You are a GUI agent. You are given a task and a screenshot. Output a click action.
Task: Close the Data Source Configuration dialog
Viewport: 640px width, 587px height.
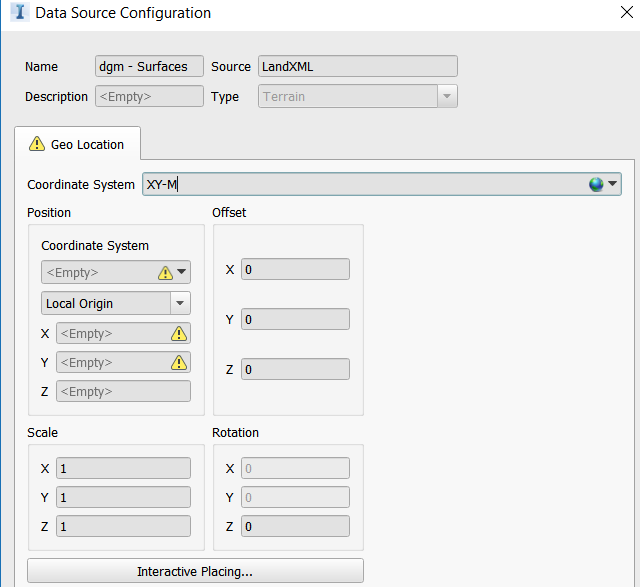coord(627,12)
